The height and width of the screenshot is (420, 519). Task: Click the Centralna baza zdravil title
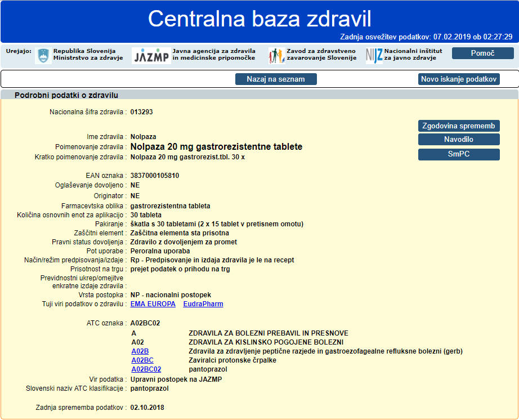259,19
